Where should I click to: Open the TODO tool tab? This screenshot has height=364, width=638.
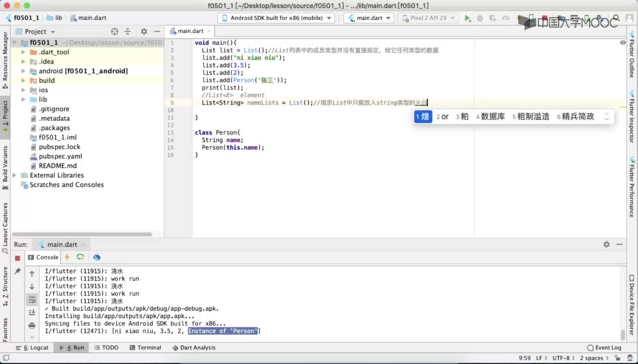coord(106,348)
